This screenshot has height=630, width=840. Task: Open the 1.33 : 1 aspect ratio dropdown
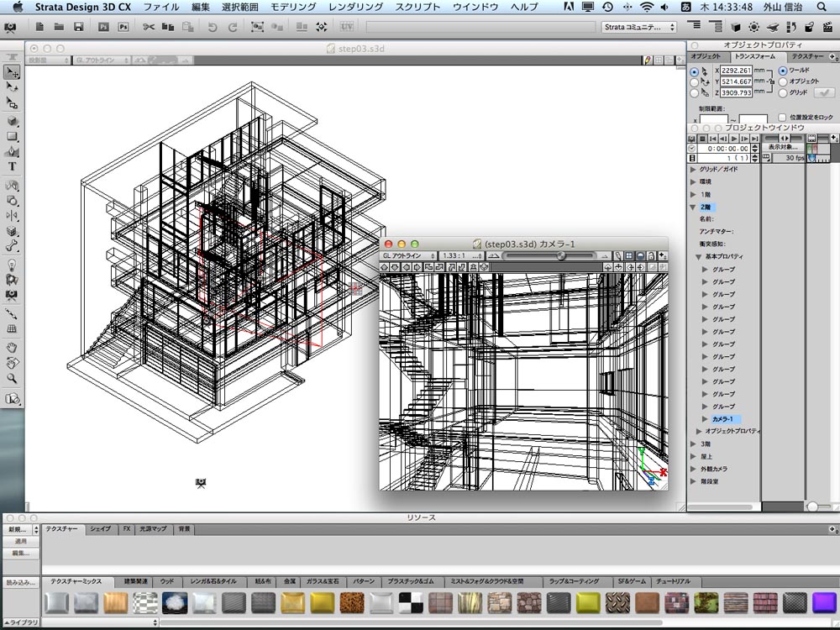point(462,256)
